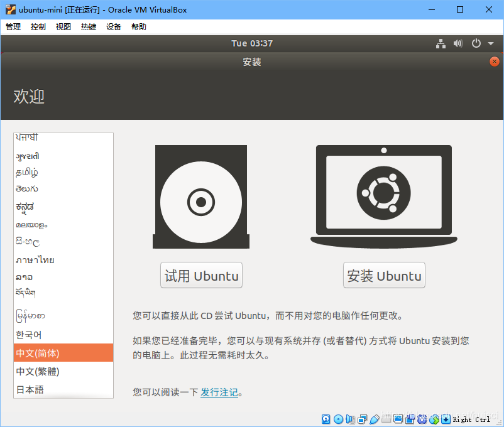Click the shared folders status icon
The height and width of the screenshot is (427, 504).
click(x=386, y=419)
